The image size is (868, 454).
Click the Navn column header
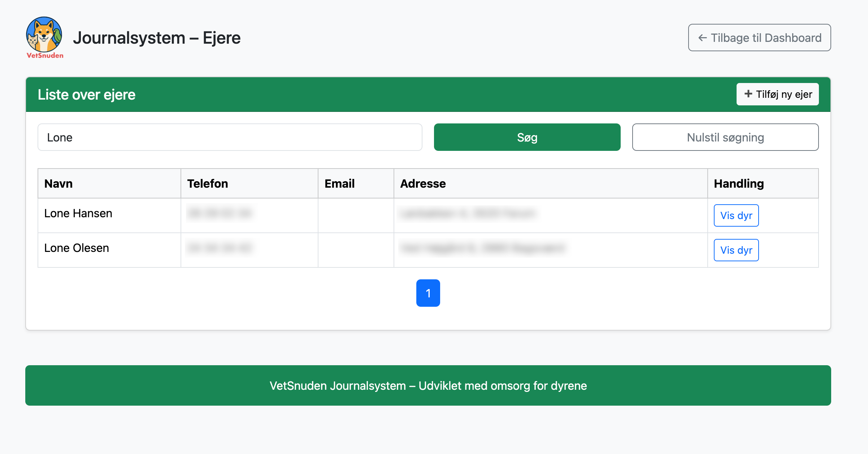tap(109, 183)
